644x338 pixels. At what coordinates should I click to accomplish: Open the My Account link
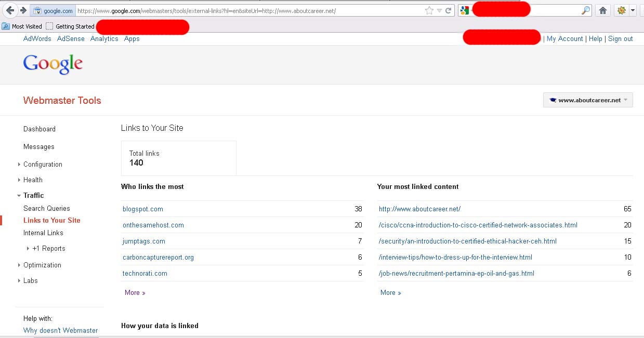(x=565, y=39)
